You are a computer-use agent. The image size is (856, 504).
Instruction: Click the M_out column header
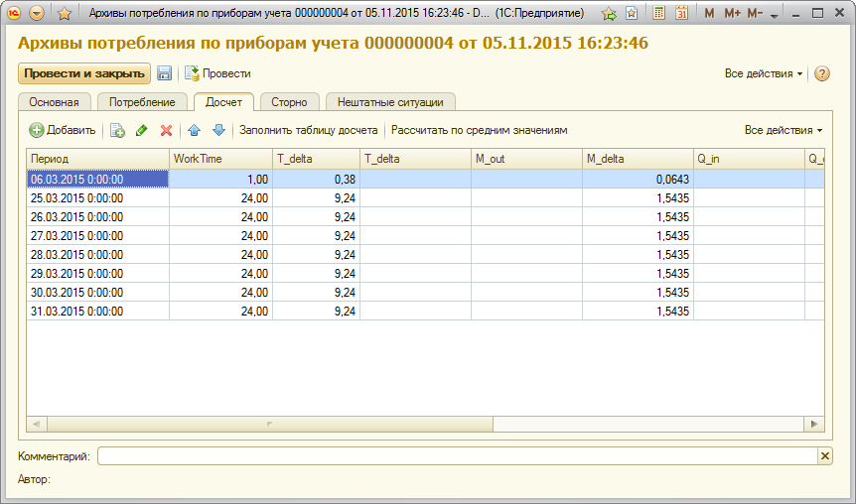click(526, 159)
